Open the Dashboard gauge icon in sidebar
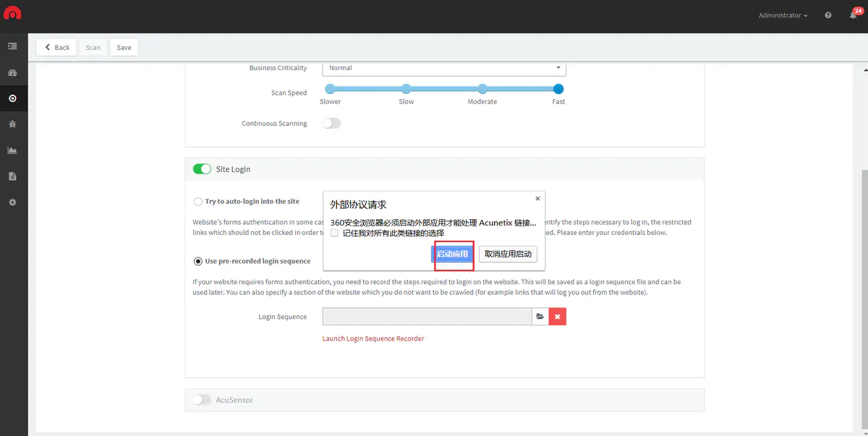 click(12, 73)
